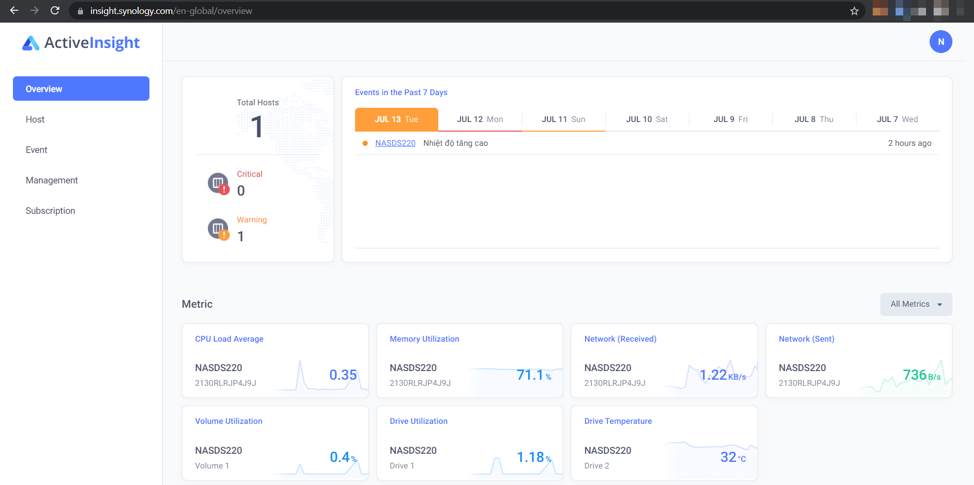The image size is (974, 485).
Task: Click the '2 hours ago' timestamp
Action: point(909,143)
